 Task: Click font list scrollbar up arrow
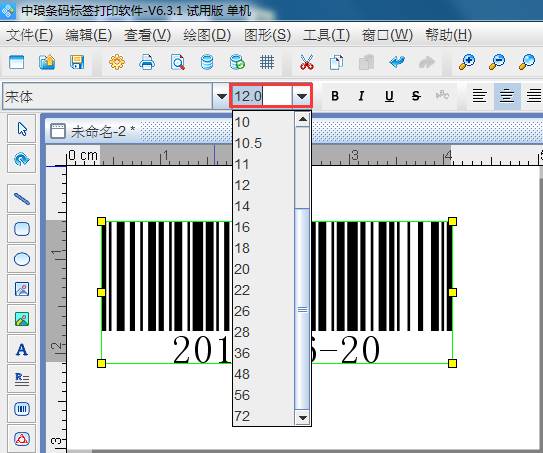[303, 119]
